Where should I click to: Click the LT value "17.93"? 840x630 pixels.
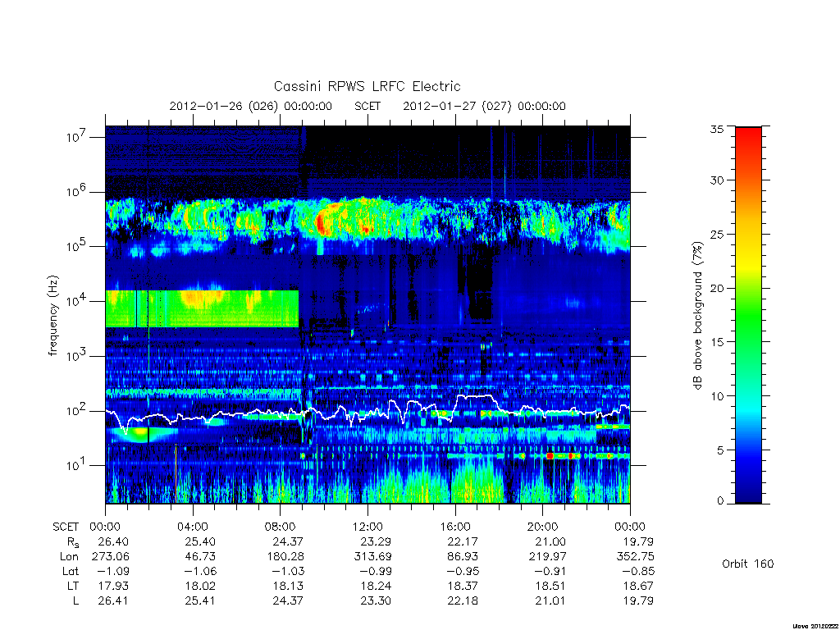click(x=113, y=586)
